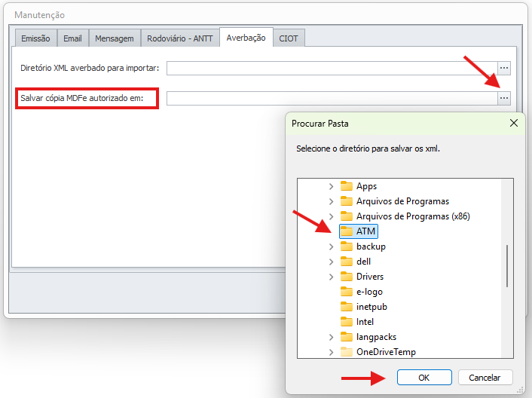Click the Drivers folder icon
The height and width of the screenshot is (398, 532).
pos(347,277)
